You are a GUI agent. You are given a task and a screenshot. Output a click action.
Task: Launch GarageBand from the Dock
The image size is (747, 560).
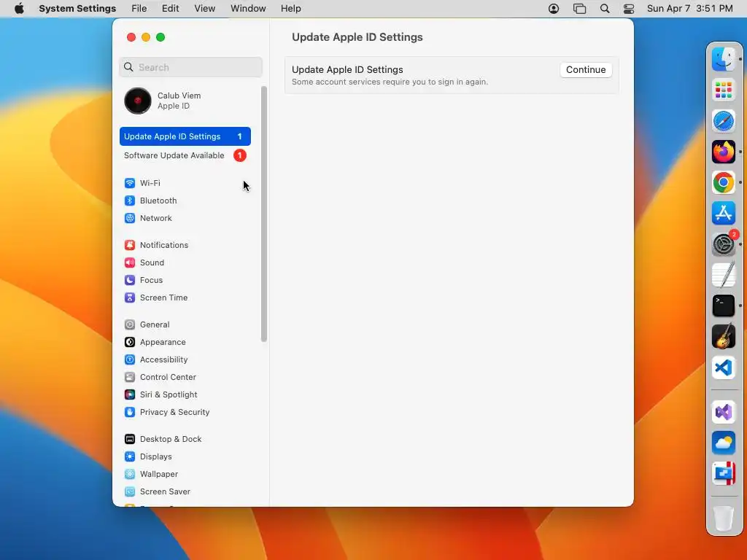coord(723,336)
